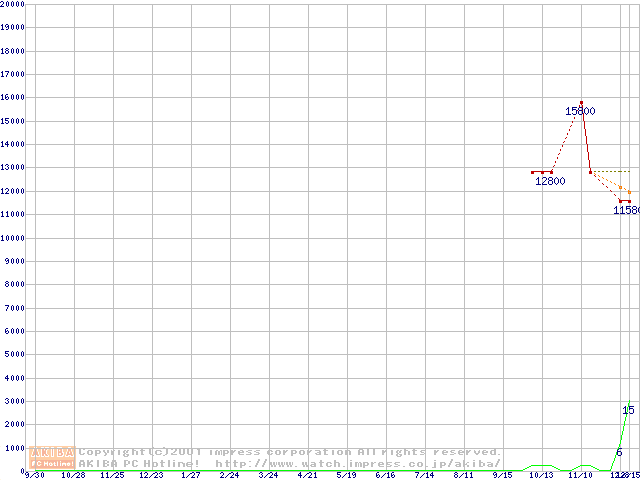
Task: Select the 4/21 date on the x-axis
Action: click(307, 475)
